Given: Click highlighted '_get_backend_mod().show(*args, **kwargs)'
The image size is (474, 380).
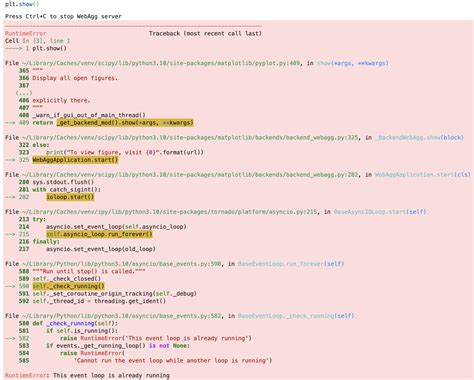Looking at the screenshot, I should (125, 123).
